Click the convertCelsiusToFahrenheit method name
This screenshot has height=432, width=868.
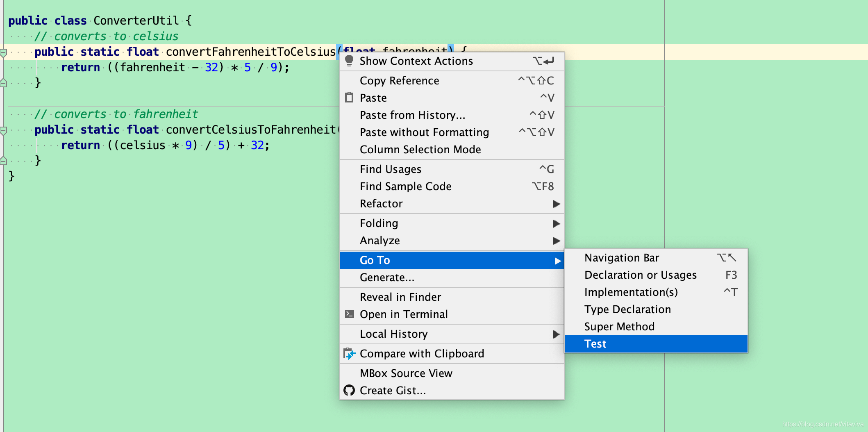click(251, 130)
